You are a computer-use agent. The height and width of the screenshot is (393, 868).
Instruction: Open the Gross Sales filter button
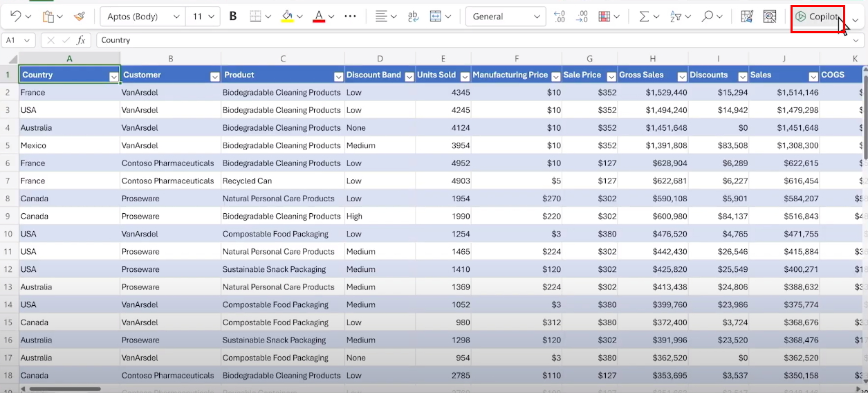[x=683, y=77]
